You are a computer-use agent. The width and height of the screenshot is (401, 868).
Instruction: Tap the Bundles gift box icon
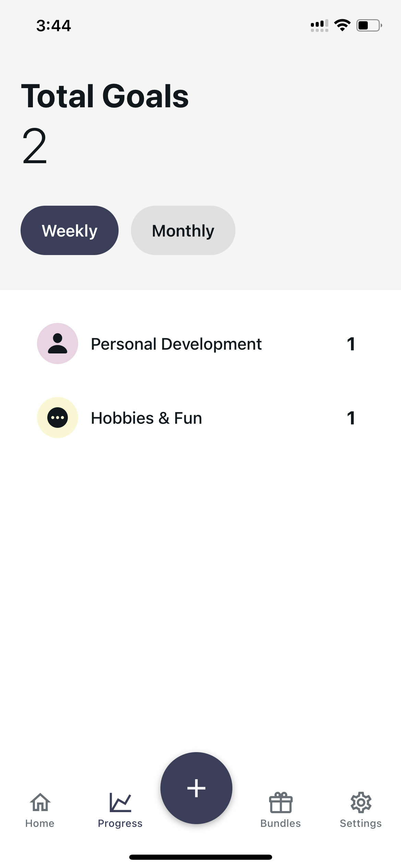281,802
